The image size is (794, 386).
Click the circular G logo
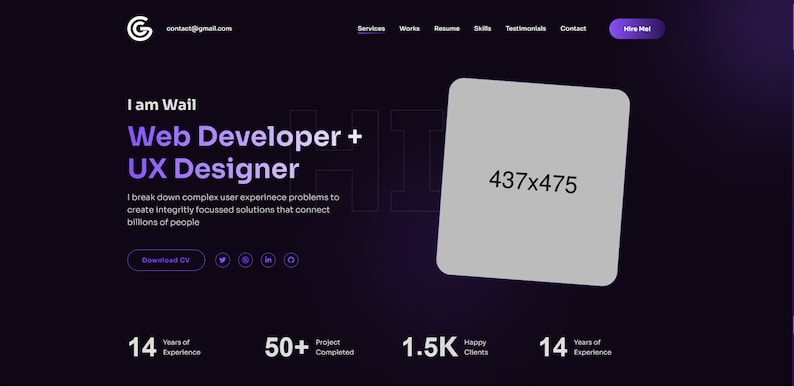coord(140,28)
